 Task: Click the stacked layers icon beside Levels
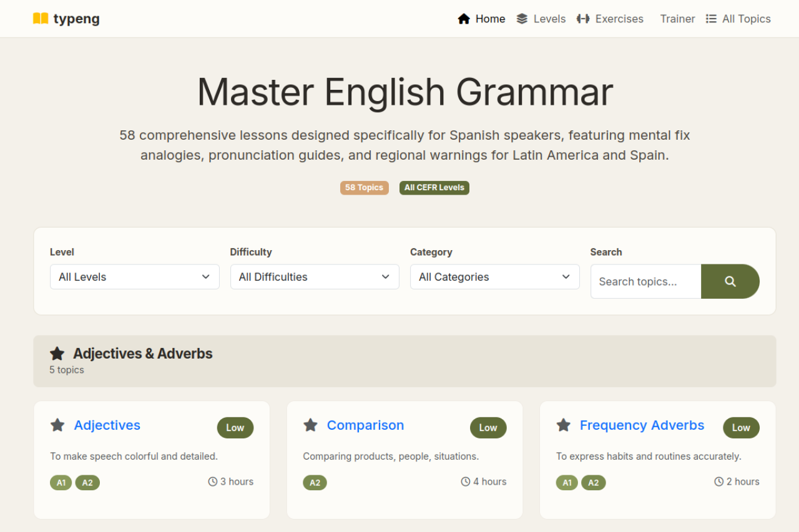(x=522, y=19)
